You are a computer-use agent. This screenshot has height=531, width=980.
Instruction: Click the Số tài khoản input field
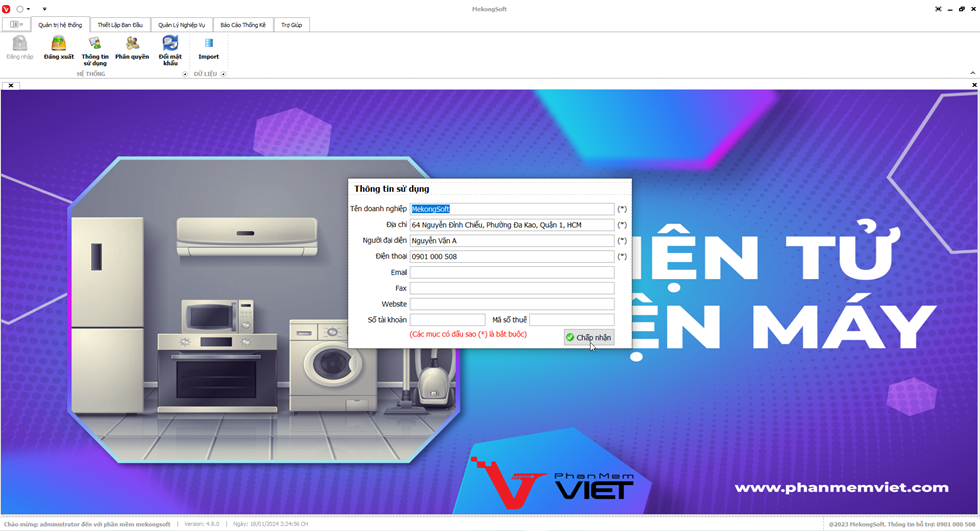448,320
